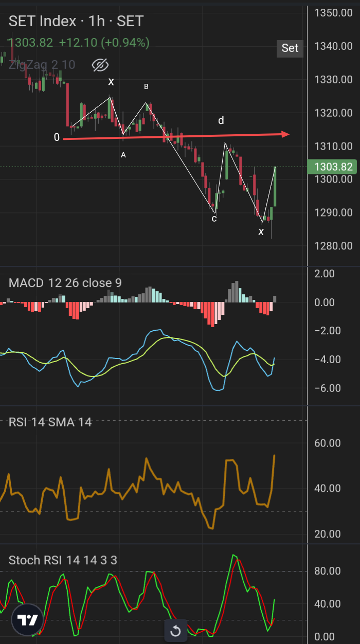Click the MACD axis value 2.00
The height and width of the screenshot is (644, 360).
click(325, 274)
